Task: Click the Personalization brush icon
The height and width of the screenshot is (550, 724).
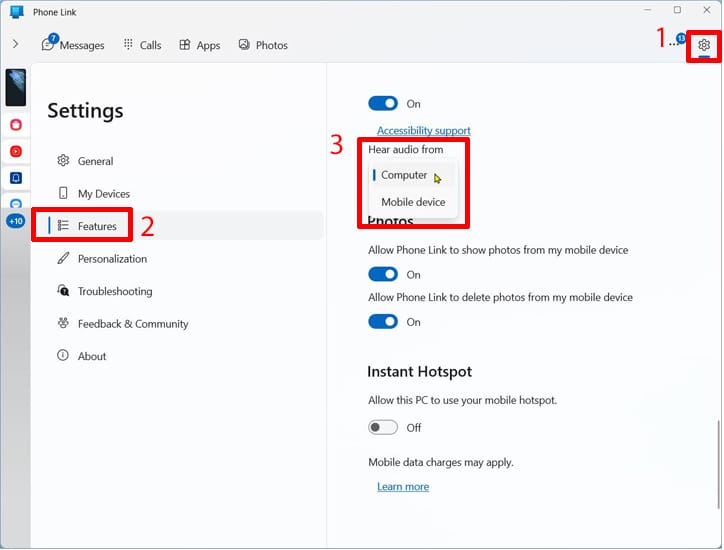Action: coord(63,258)
